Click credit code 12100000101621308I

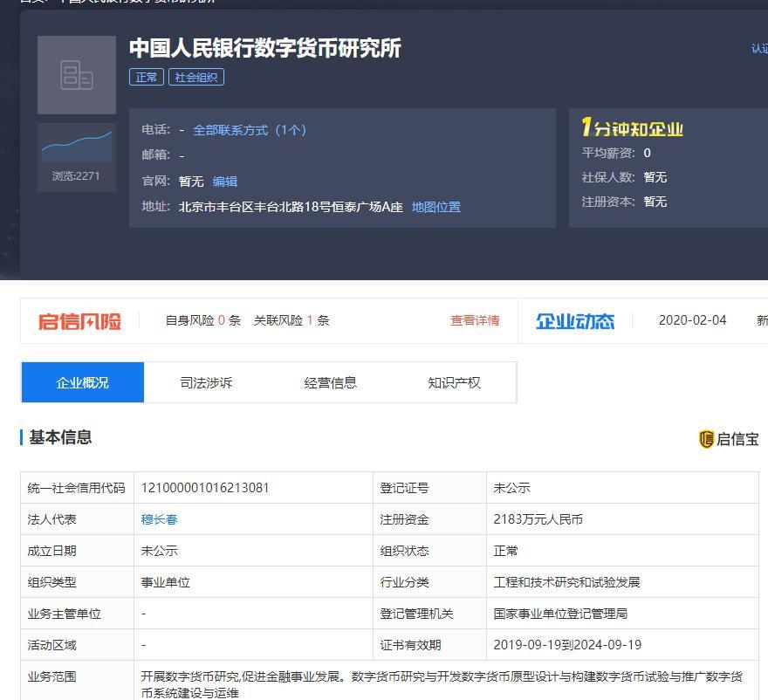pos(205,488)
